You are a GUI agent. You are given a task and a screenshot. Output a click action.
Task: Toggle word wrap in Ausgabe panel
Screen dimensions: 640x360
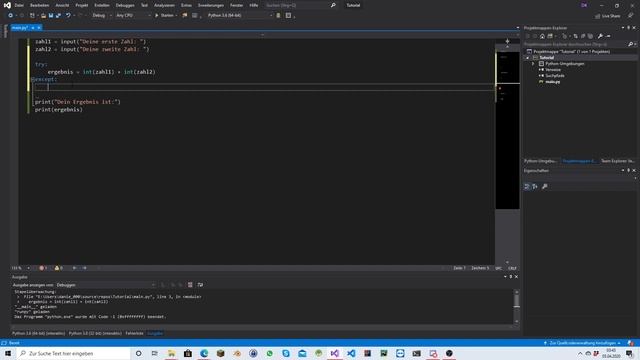(200, 285)
